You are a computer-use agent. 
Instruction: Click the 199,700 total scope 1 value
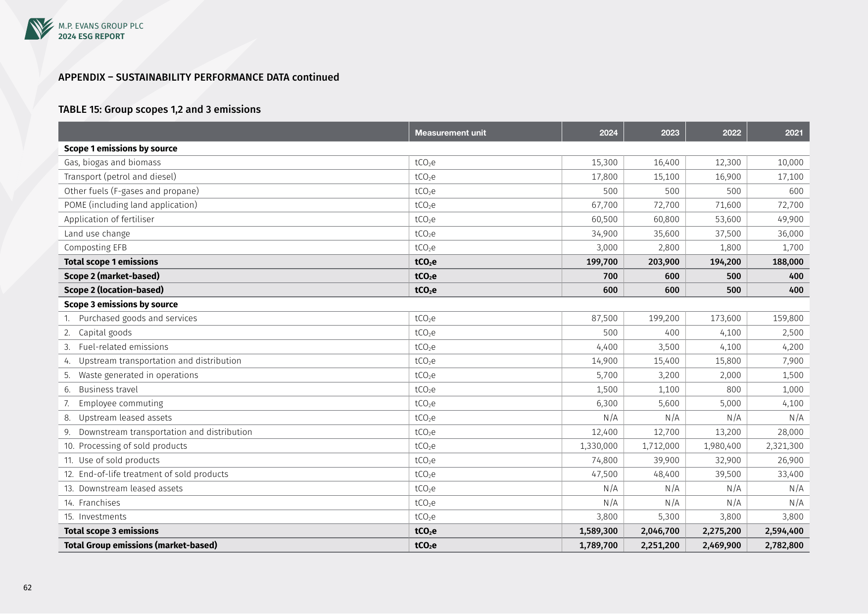pyautogui.click(x=602, y=262)
